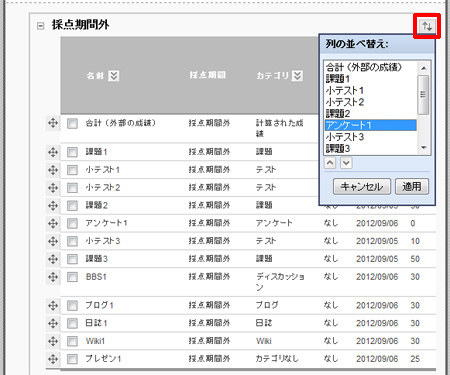Check the box for 小テスト1 row

[x=72, y=170]
